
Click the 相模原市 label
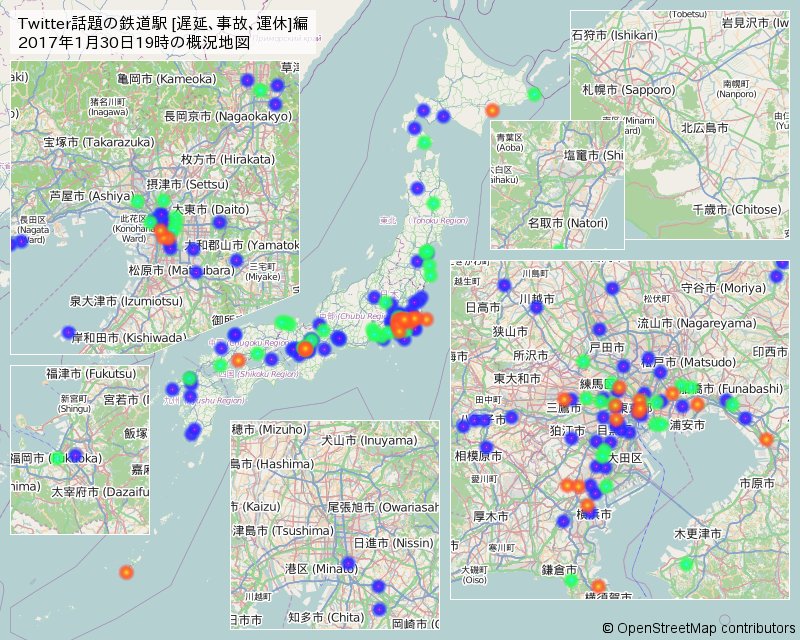pos(478,455)
